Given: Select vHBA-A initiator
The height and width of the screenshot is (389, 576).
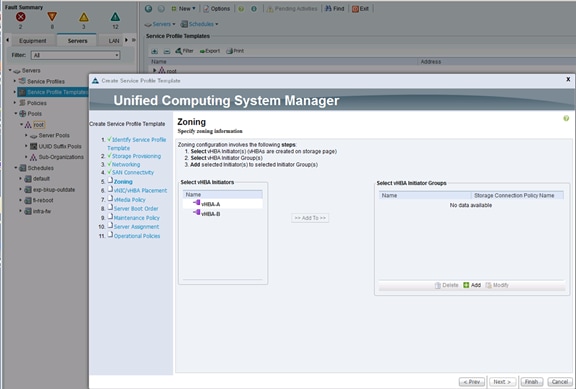Looking at the screenshot, I should [223, 204].
